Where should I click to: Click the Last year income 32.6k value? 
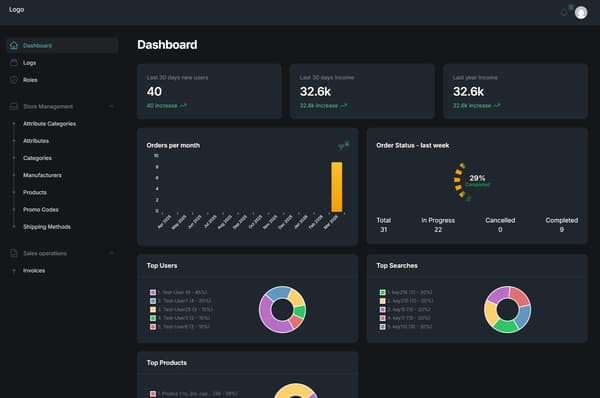click(468, 91)
